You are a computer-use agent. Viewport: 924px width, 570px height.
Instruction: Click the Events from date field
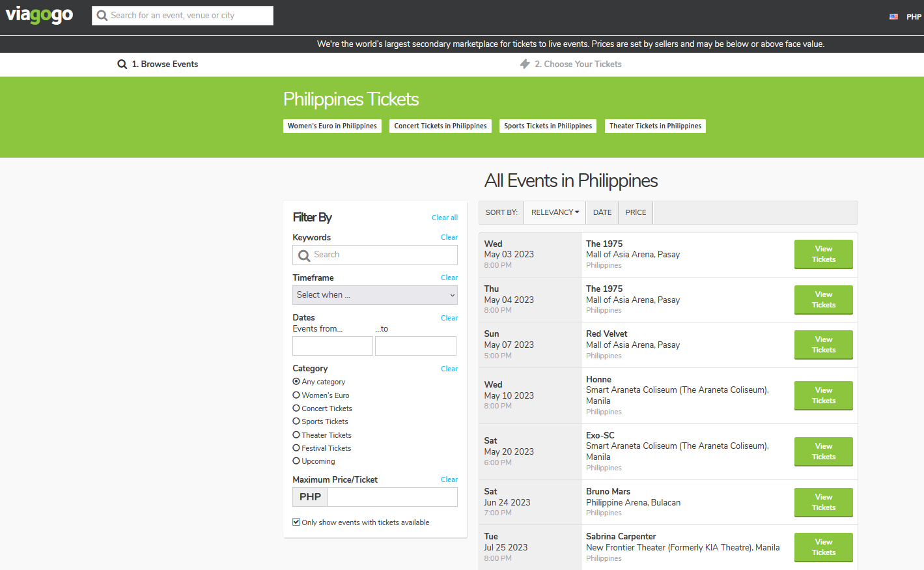pyautogui.click(x=332, y=346)
